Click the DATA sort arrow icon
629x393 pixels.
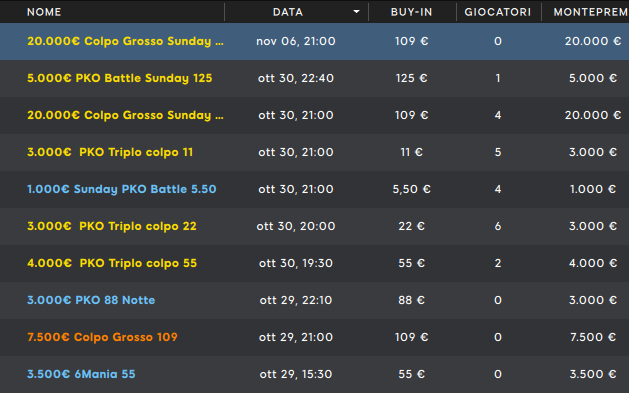click(356, 12)
